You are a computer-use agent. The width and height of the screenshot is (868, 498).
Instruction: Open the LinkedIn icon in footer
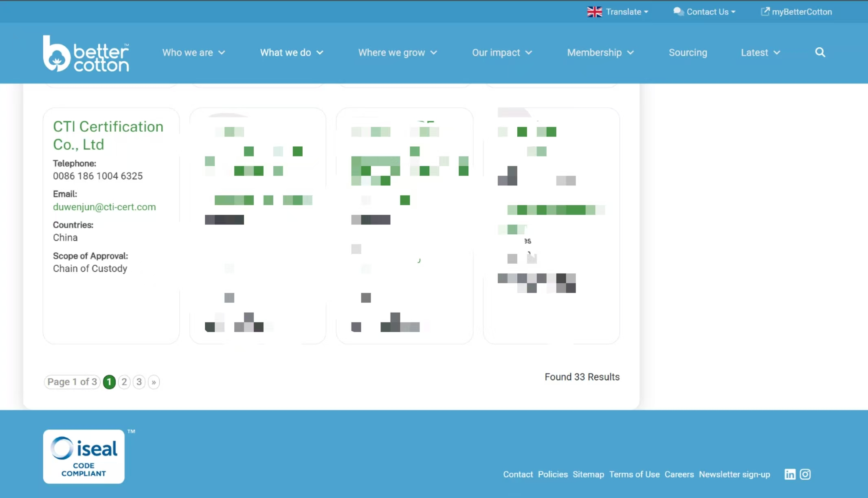790,474
